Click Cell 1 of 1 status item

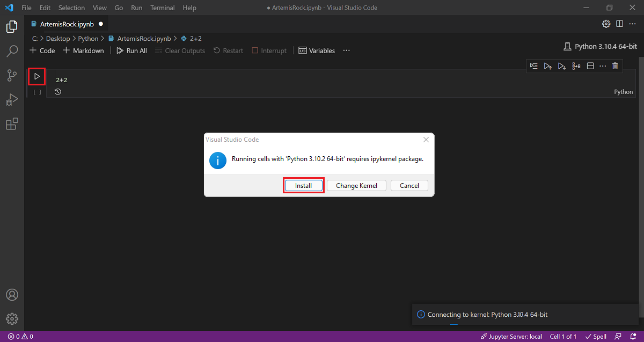tap(563, 337)
